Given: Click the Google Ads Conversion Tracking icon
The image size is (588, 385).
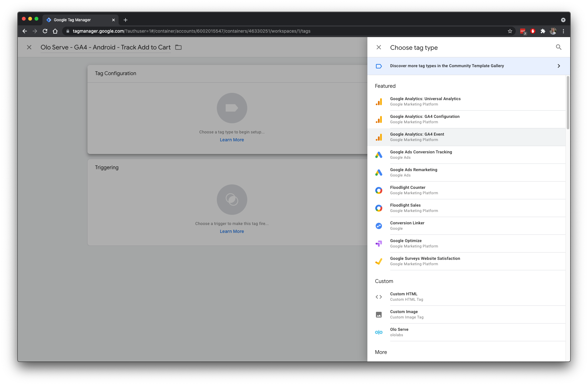Looking at the screenshot, I should (x=379, y=155).
